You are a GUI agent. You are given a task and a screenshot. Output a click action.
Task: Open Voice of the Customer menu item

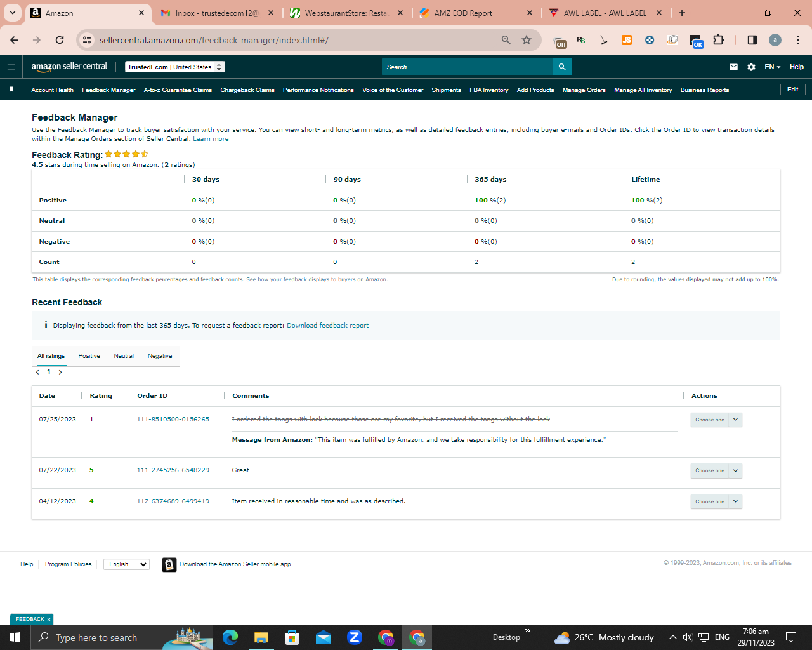[x=393, y=90]
